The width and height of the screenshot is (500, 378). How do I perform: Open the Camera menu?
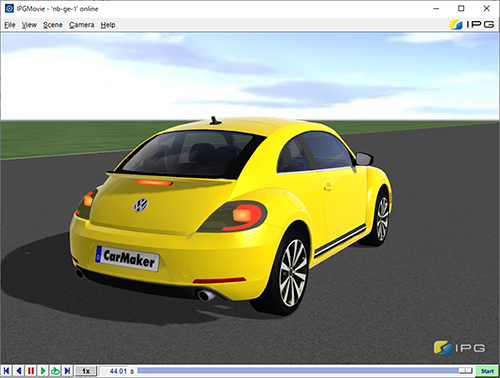[x=82, y=25]
